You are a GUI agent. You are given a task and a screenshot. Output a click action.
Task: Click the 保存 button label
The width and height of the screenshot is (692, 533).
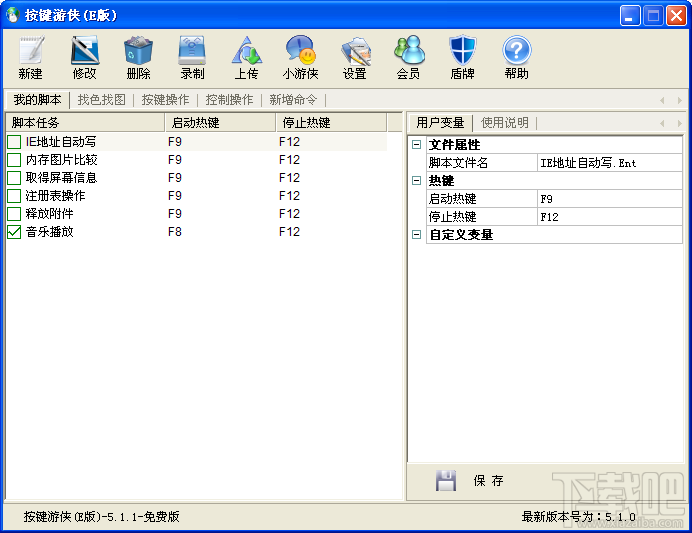coord(489,480)
